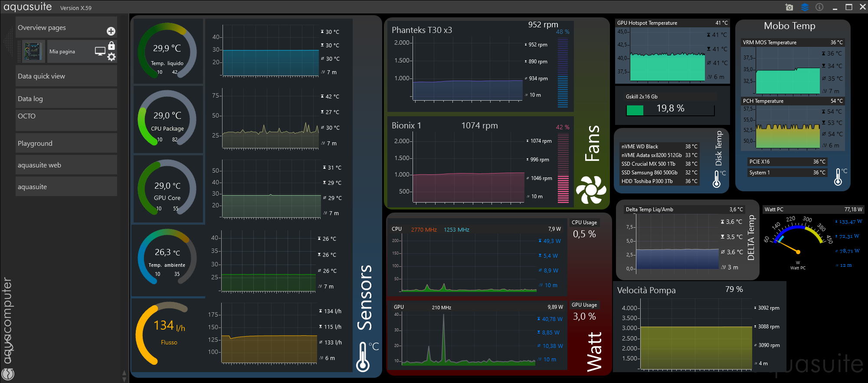Click the CPU Usage 0,5 % value
The image size is (868, 383).
(584, 234)
